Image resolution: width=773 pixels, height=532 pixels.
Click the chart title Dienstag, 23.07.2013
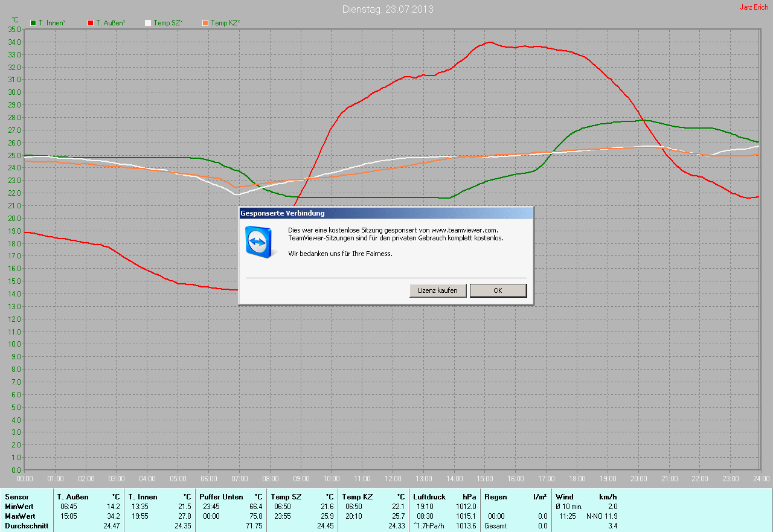coord(387,9)
